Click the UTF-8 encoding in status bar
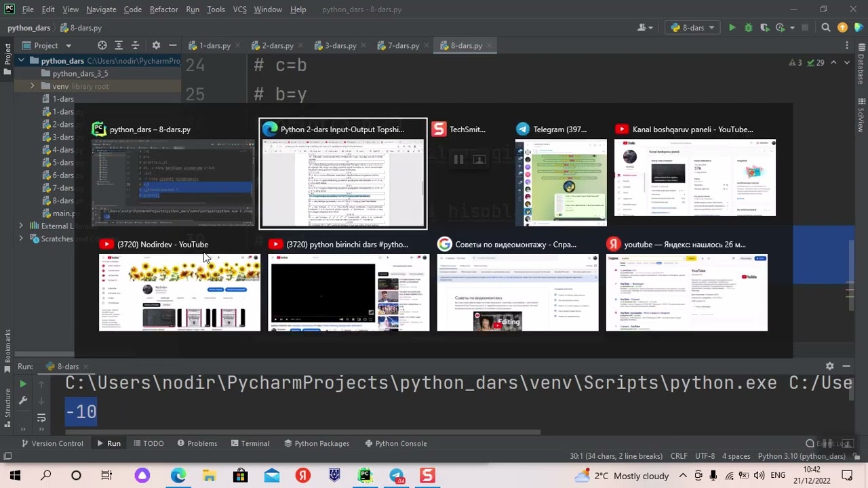The height and width of the screenshot is (488, 868). (x=705, y=456)
